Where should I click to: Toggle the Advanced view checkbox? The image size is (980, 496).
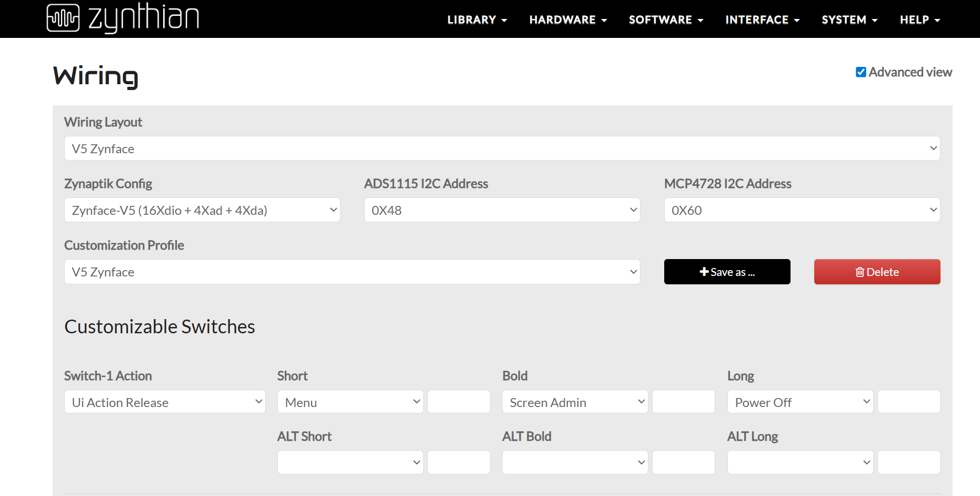click(x=861, y=72)
